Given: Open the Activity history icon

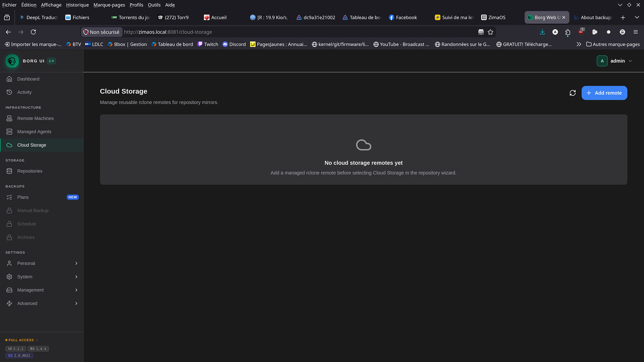Looking at the screenshot, I should [x=9, y=92].
